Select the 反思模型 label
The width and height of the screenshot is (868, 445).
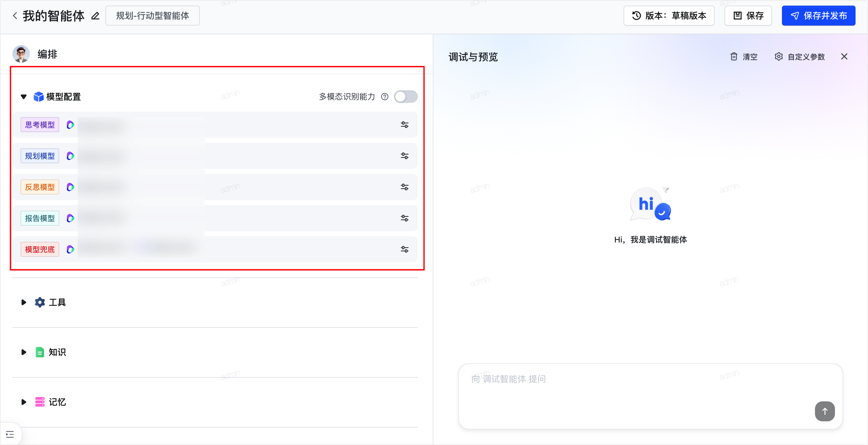tap(40, 187)
